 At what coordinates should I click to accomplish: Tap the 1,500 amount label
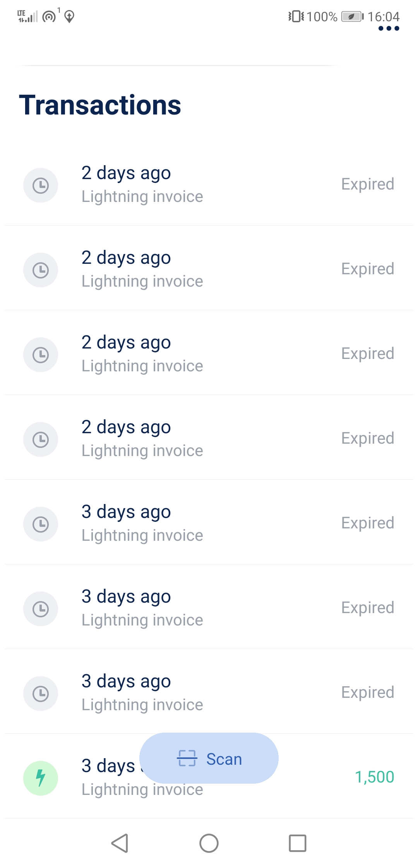pos(374,777)
